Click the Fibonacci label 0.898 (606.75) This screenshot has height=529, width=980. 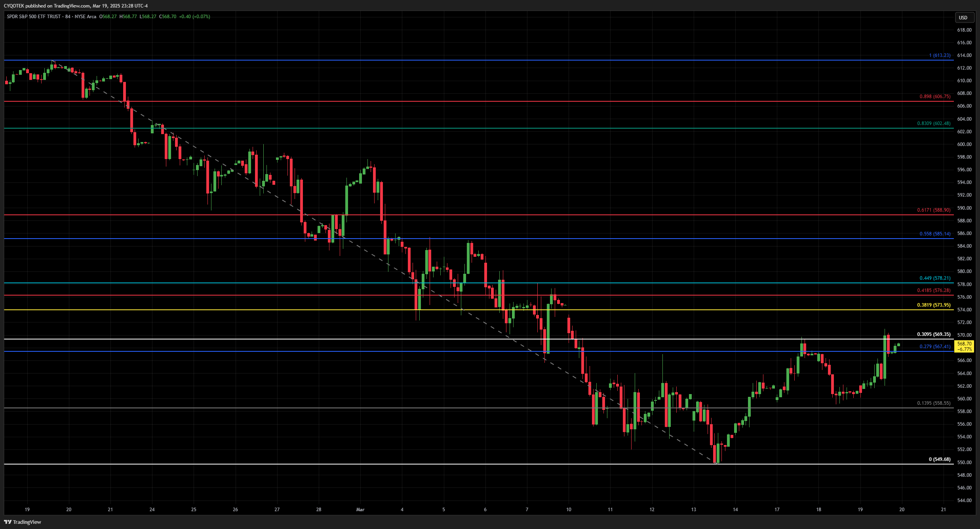click(x=935, y=97)
